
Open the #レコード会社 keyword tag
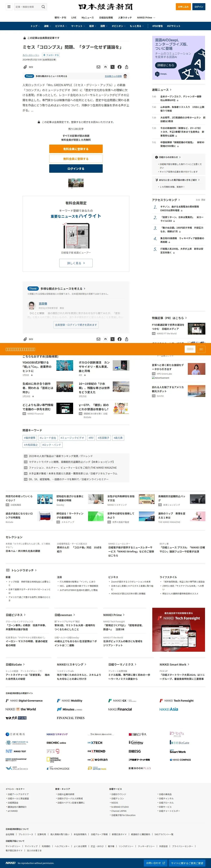pyautogui.click(x=48, y=438)
